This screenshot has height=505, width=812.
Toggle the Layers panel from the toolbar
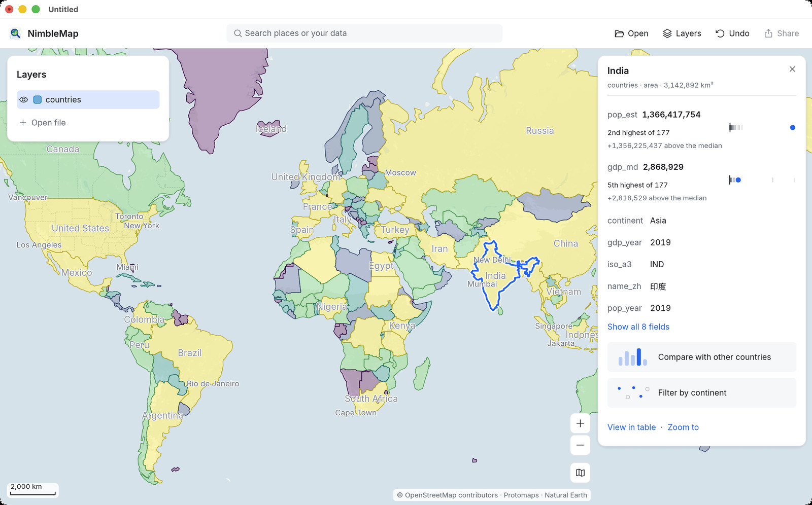tap(682, 33)
